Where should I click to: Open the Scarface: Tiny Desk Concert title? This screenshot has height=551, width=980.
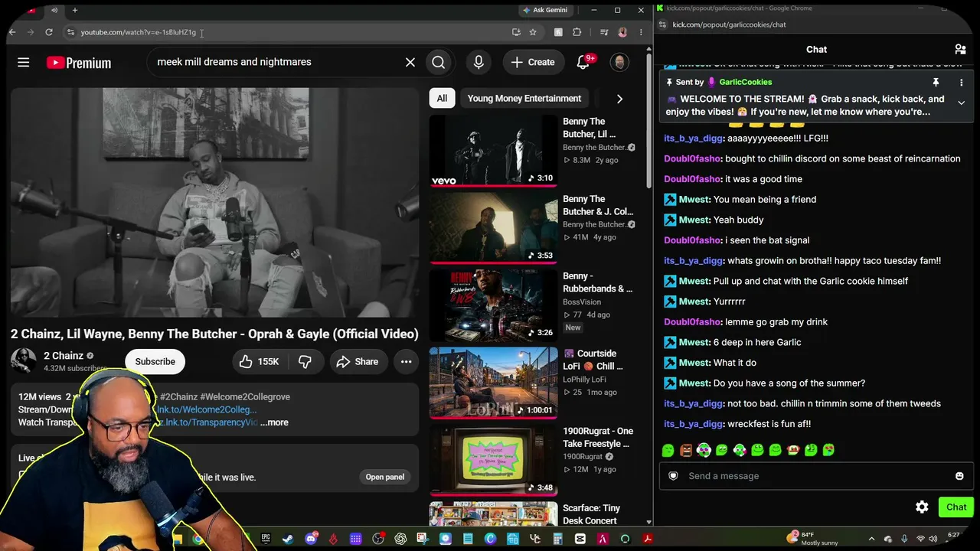[592, 514]
